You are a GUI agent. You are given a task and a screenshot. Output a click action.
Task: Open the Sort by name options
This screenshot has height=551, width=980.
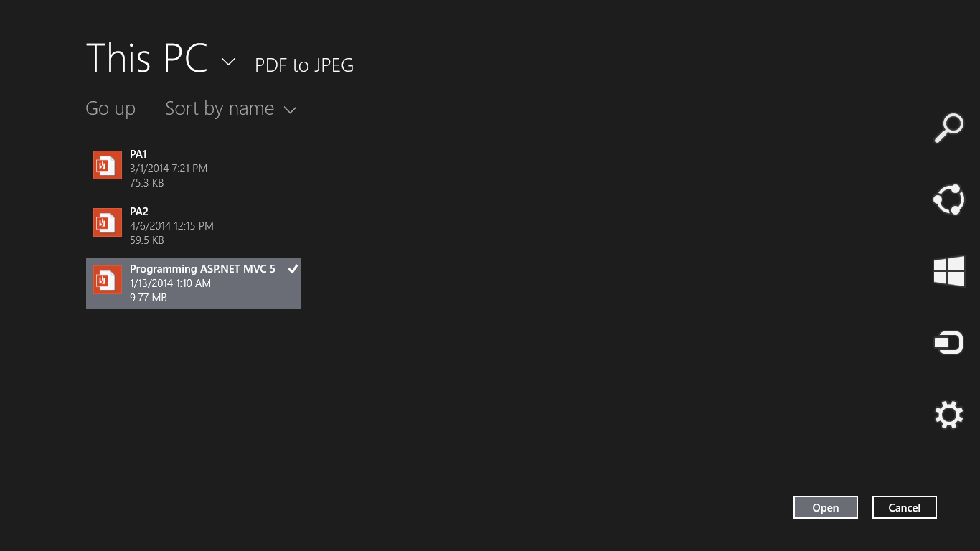pyautogui.click(x=230, y=108)
